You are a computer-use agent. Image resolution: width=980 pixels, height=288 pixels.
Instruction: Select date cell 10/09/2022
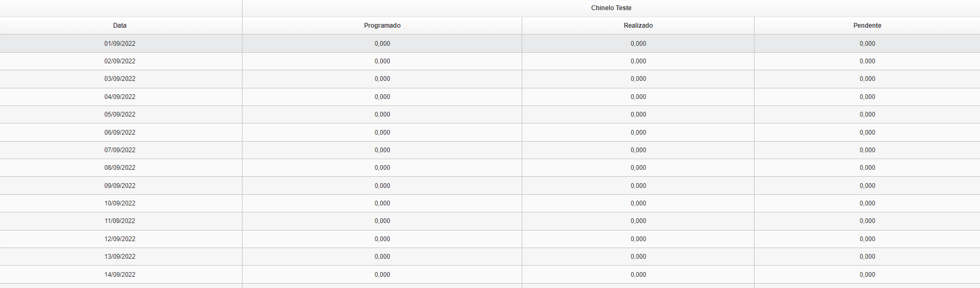pos(120,203)
